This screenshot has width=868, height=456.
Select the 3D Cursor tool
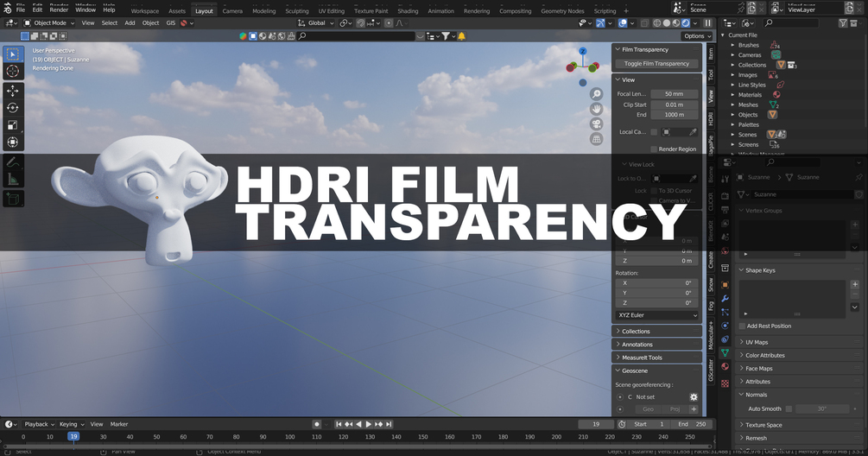[x=13, y=72]
